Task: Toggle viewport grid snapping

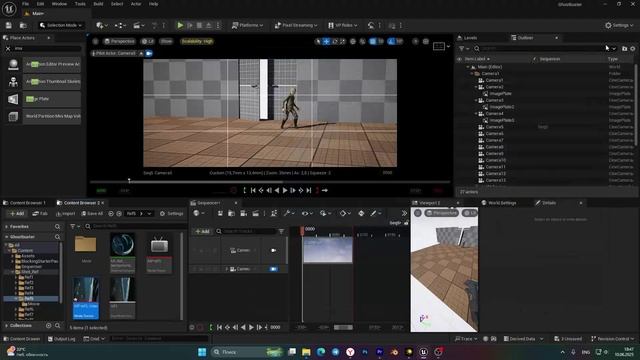Action: pyautogui.click(x=373, y=41)
